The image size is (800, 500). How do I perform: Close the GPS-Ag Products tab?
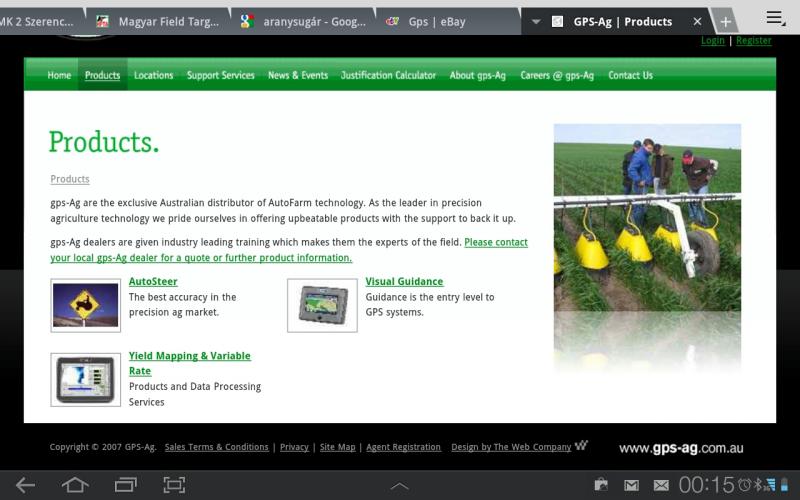(697, 21)
